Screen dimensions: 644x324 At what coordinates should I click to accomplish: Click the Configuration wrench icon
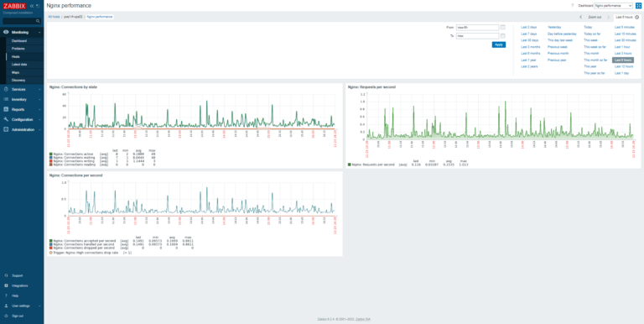tap(6, 120)
